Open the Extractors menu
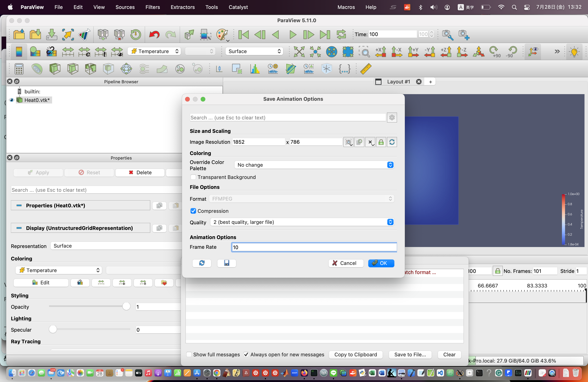Image resolution: width=588 pixels, height=382 pixels. coord(183,7)
